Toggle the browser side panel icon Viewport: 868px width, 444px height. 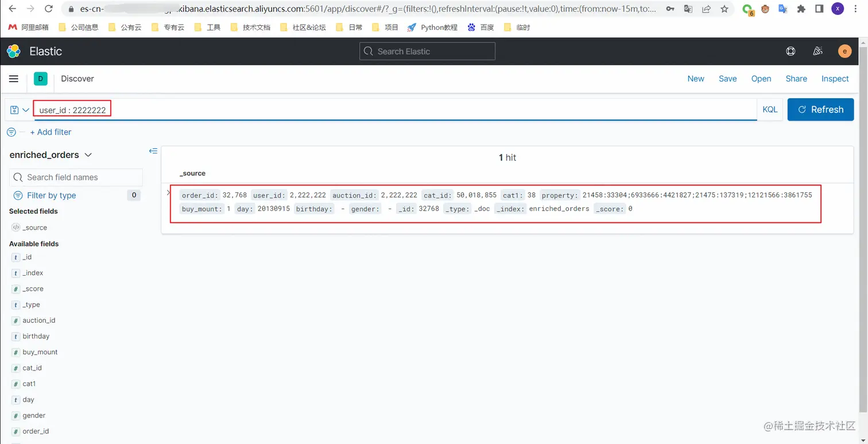(819, 9)
